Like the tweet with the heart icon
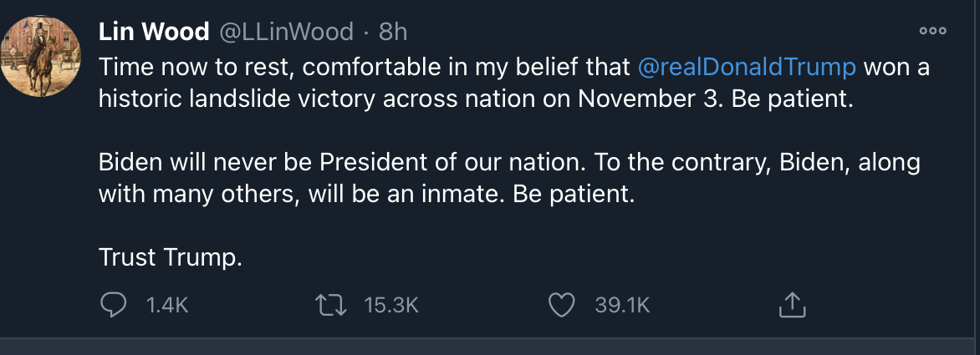Screen dimensions: 980x355 (561, 305)
